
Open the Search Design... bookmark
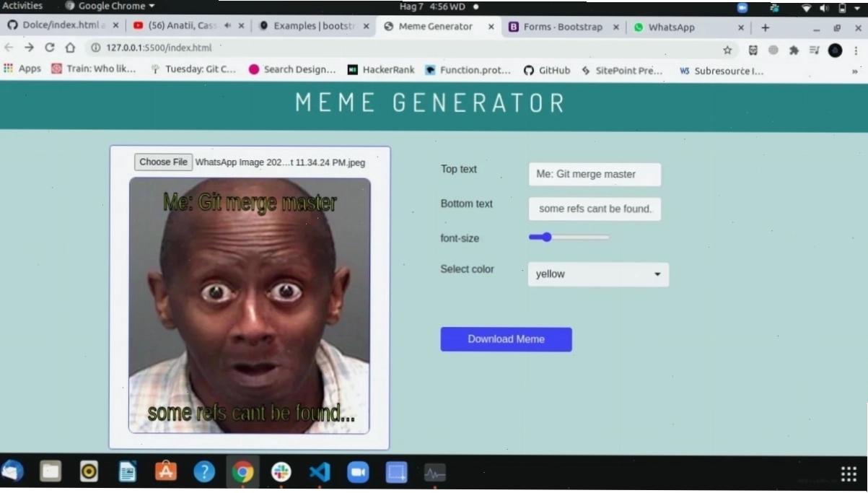coord(292,70)
